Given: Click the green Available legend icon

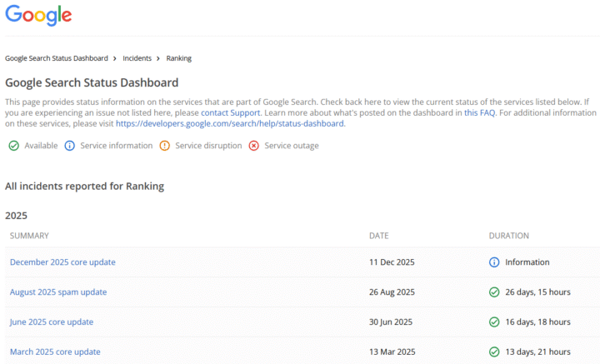Looking at the screenshot, I should point(14,146).
